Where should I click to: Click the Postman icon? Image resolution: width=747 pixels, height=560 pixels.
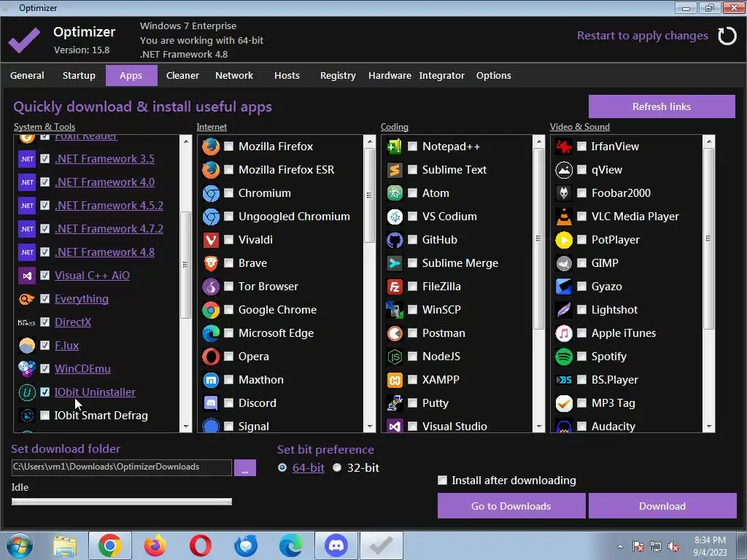click(395, 333)
